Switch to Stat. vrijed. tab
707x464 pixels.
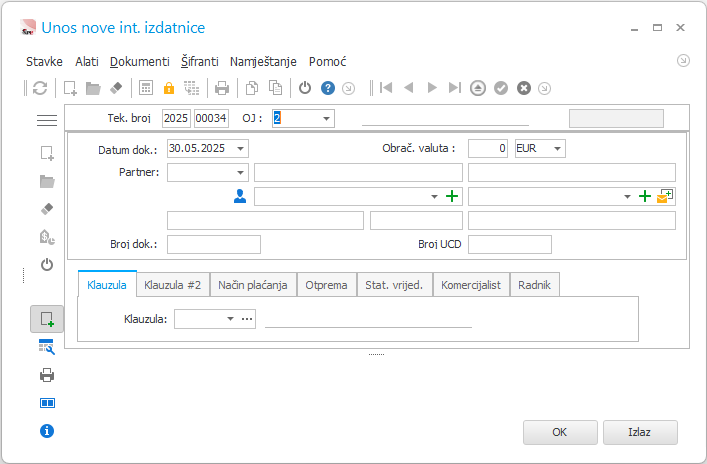coord(395,285)
